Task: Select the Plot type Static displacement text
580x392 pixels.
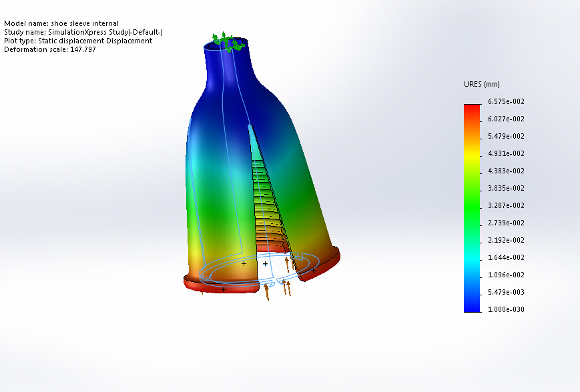Action: (78, 41)
